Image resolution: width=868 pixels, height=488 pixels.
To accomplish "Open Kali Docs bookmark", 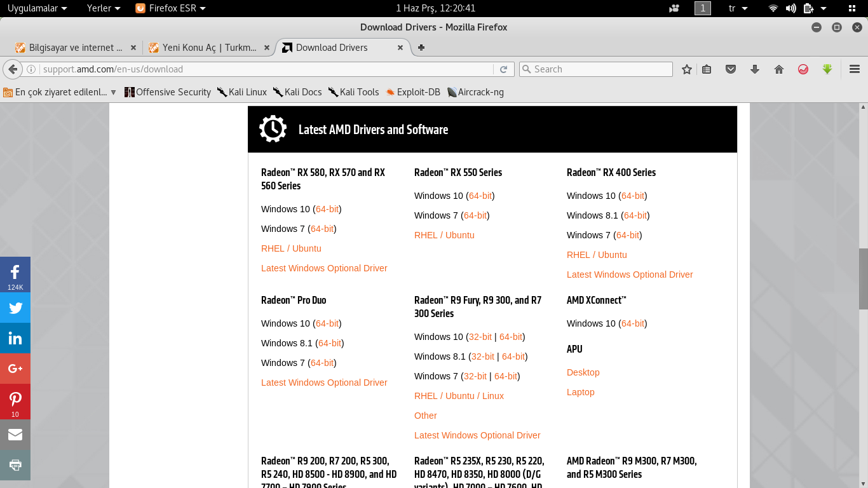I will click(x=297, y=92).
